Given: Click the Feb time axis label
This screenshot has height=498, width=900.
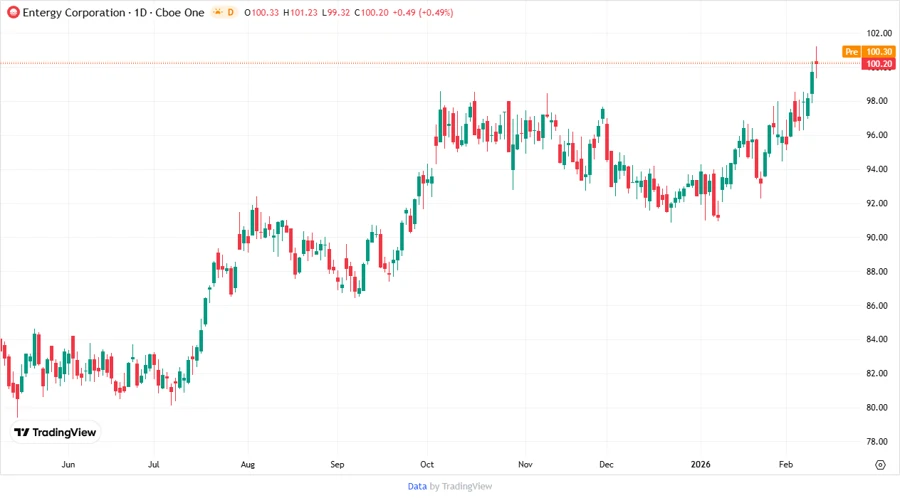Looking at the screenshot, I should [x=786, y=464].
